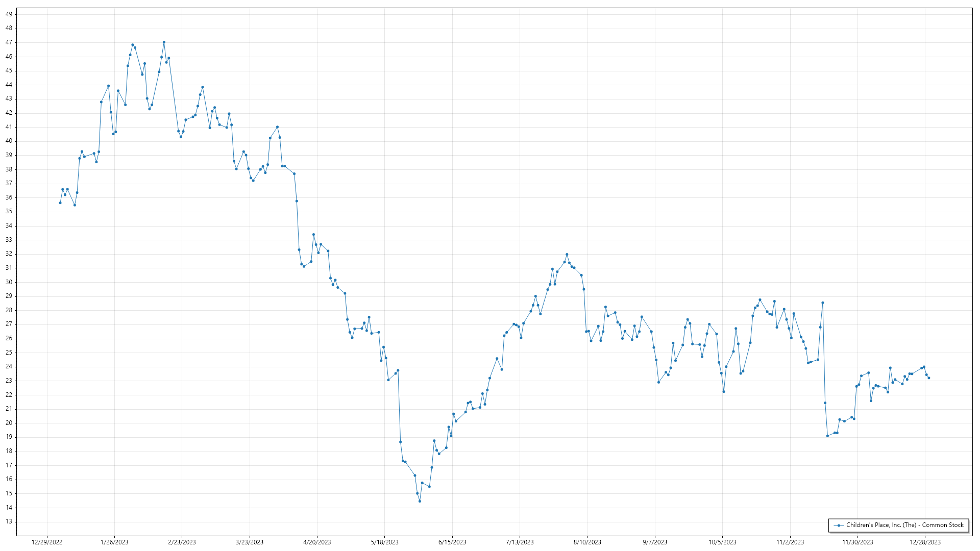Viewport: 980px width, 551px height.
Task: Click the 20 value on the y-axis
Action: [9, 423]
